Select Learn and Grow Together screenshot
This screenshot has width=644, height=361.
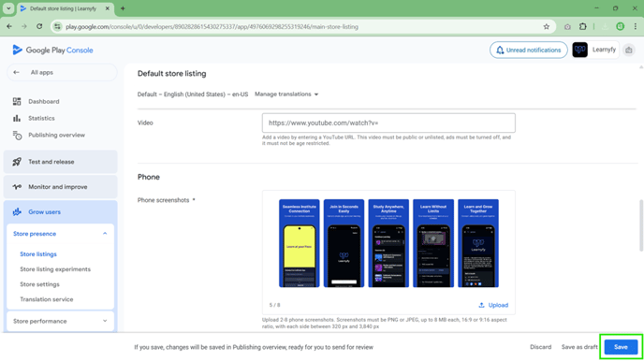click(478, 243)
